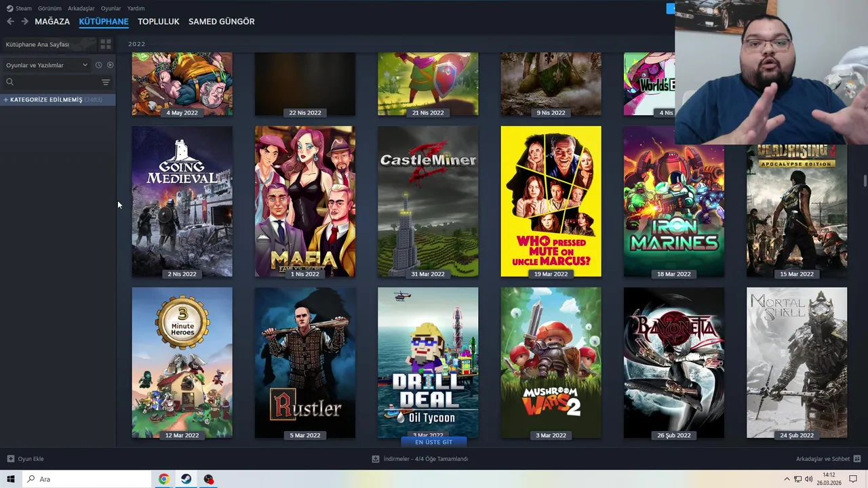
Task: Open the game dated 21 Nis 2022
Action: 428,84
